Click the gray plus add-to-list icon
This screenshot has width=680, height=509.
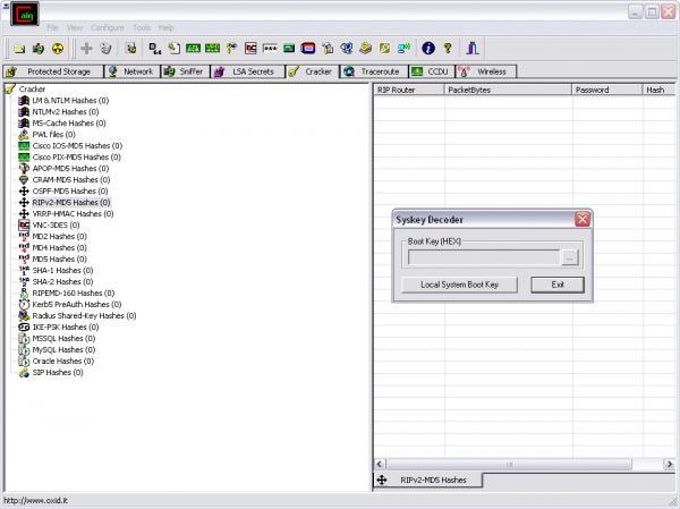pyautogui.click(x=86, y=48)
